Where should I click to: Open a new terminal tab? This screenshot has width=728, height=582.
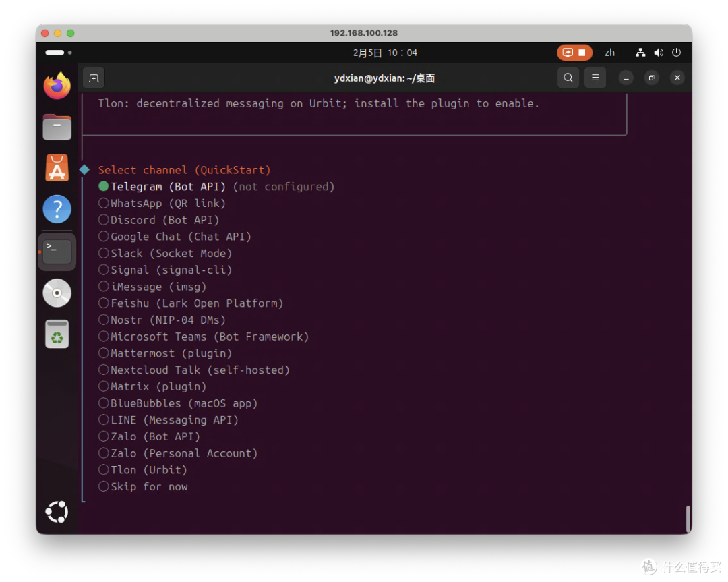94,78
